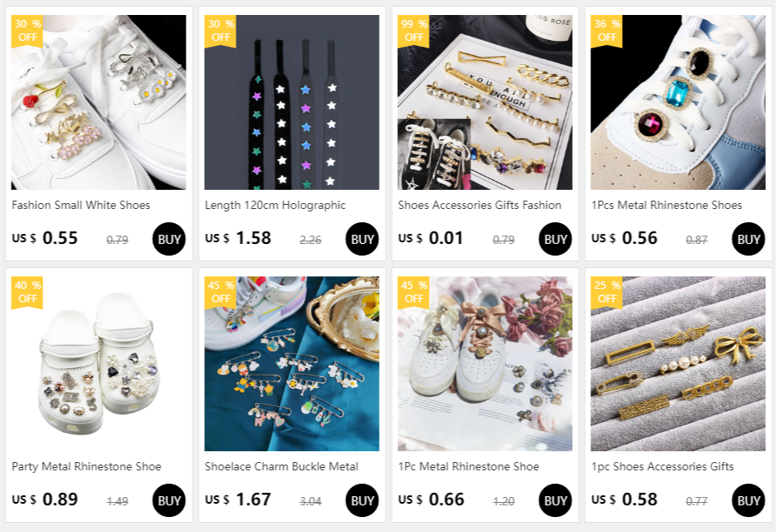The height and width of the screenshot is (532, 776).
Task: Click the 99% OFF discount badge
Action: 413,31
